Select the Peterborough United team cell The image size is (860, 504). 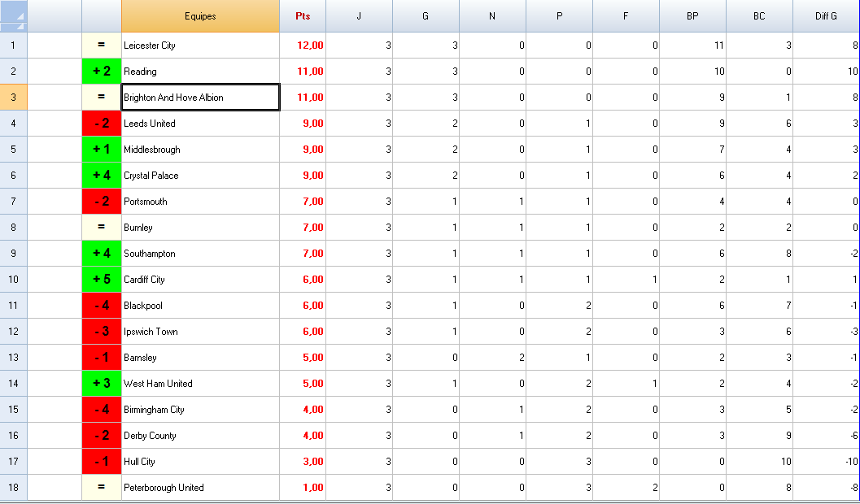coord(200,488)
